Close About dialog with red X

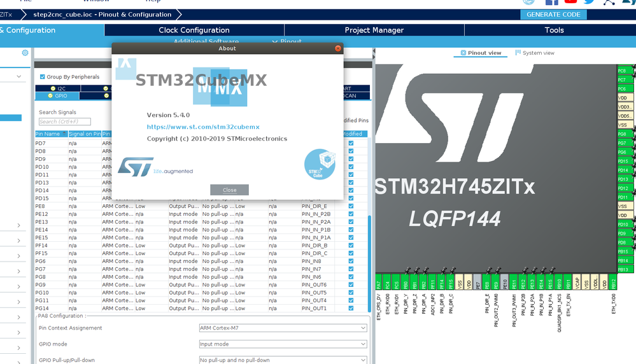338,48
